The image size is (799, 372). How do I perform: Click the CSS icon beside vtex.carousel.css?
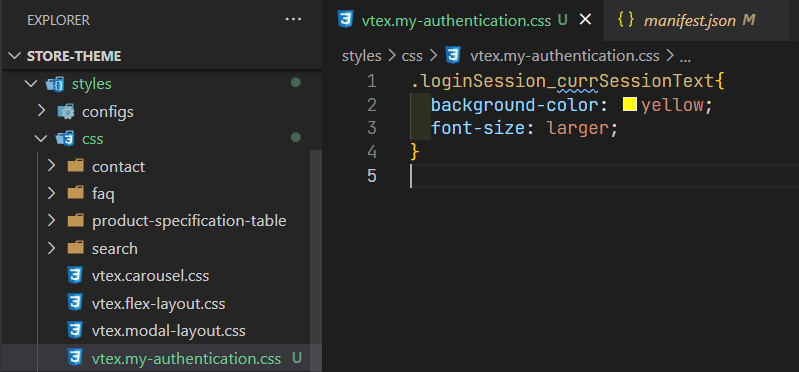click(75, 276)
